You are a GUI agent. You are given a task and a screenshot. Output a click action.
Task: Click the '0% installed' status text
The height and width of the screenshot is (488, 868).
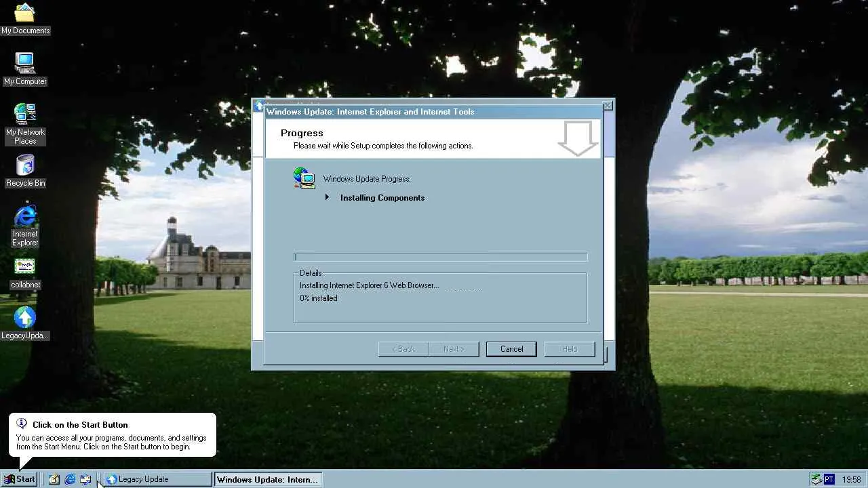[319, 298]
